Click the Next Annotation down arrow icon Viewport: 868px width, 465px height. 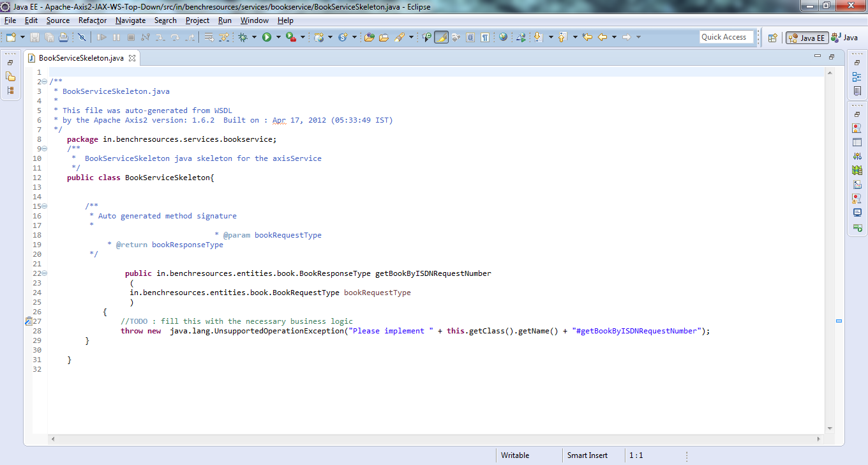tap(538, 37)
